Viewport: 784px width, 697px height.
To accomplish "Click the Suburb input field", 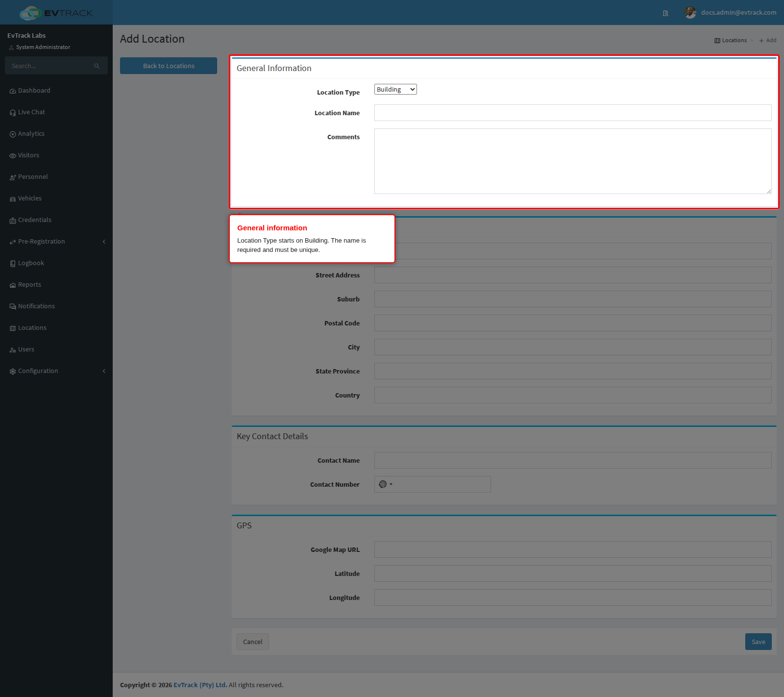I will click(573, 299).
